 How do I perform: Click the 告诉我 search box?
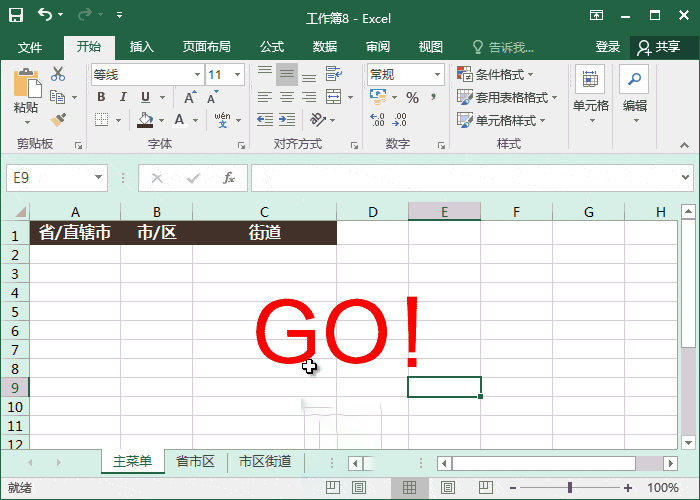[503, 47]
